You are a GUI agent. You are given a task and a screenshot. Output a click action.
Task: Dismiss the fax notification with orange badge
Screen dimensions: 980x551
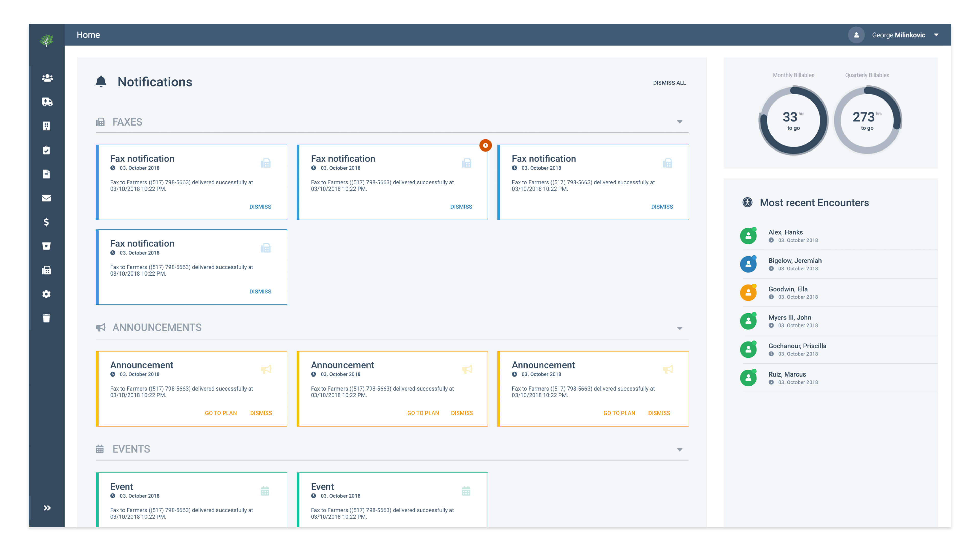pyautogui.click(x=461, y=207)
